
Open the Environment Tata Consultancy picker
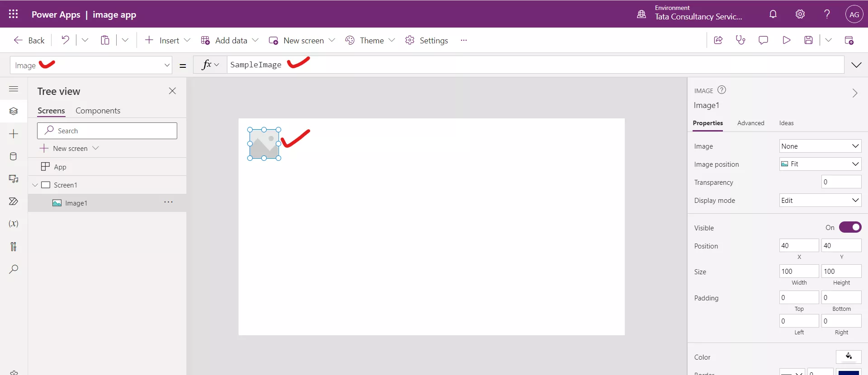(690, 14)
